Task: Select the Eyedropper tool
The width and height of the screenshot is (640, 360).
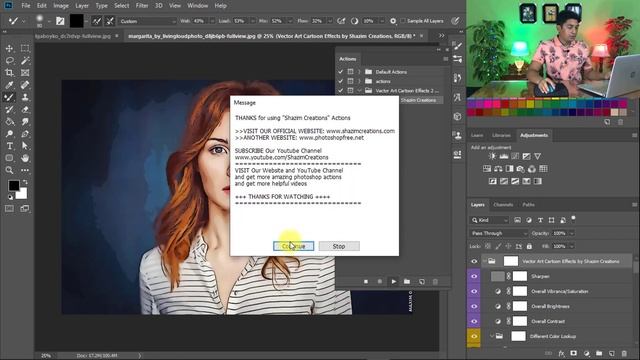Action: (9, 85)
